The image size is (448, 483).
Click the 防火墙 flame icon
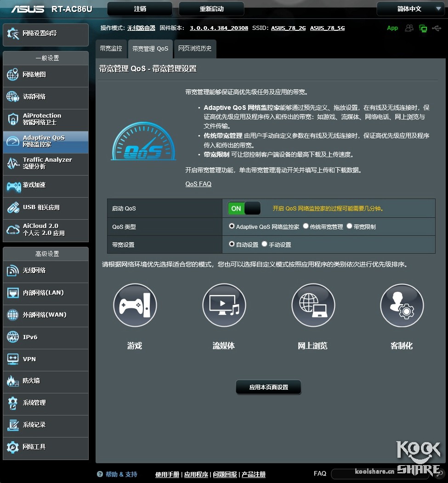point(12,381)
